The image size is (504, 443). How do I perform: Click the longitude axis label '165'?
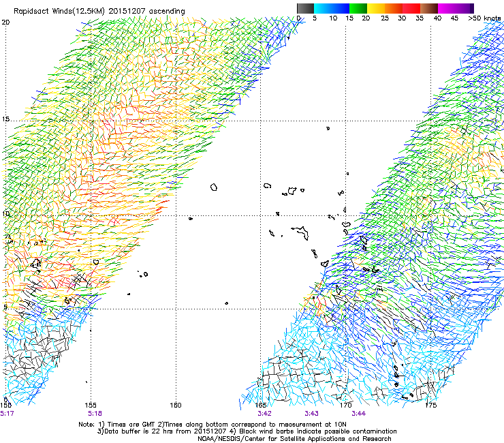click(261, 405)
